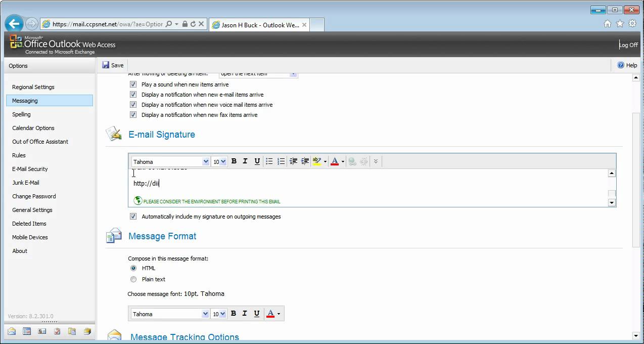The image size is (644, 344).
Task: Click Log Off link
Action: tap(629, 45)
